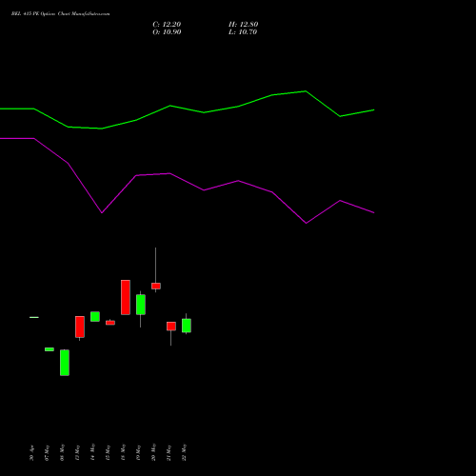The height and width of the screenshot is (476, 476).
Task: Select the high value 'H: 12.80'
Action: coord(244,25)
